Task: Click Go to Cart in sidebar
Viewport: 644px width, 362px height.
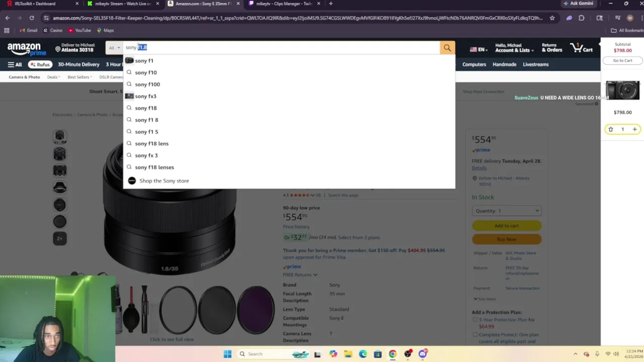Action: 622,60
